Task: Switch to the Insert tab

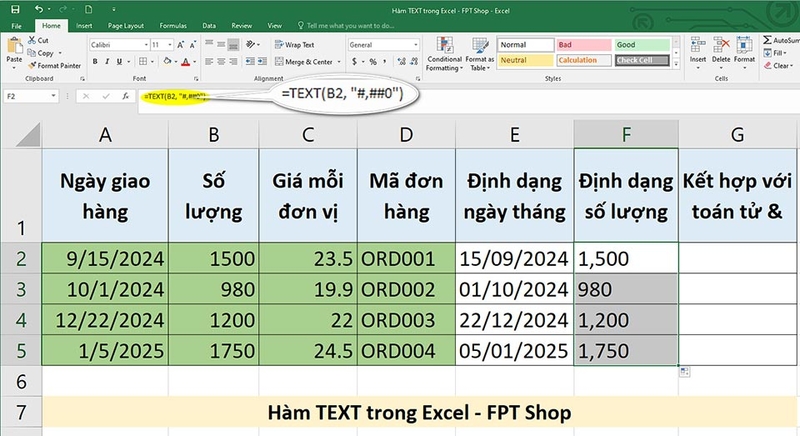Action: tap(84, 25)
